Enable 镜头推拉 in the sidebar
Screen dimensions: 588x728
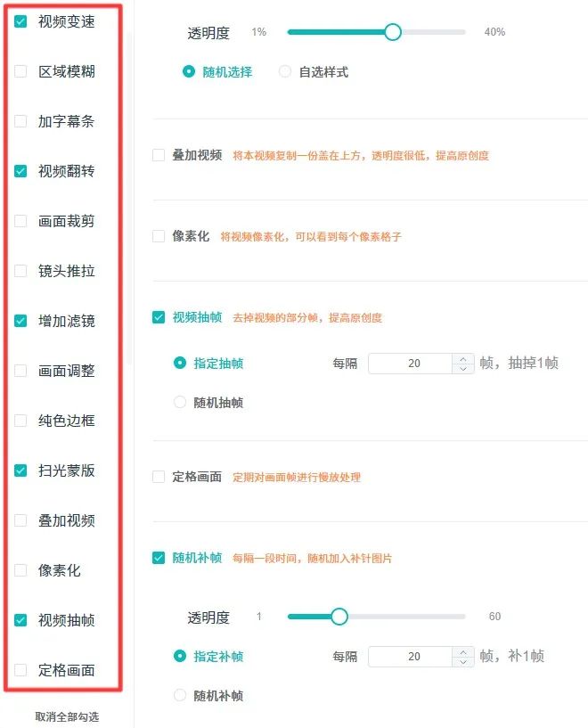pos(20,271)
